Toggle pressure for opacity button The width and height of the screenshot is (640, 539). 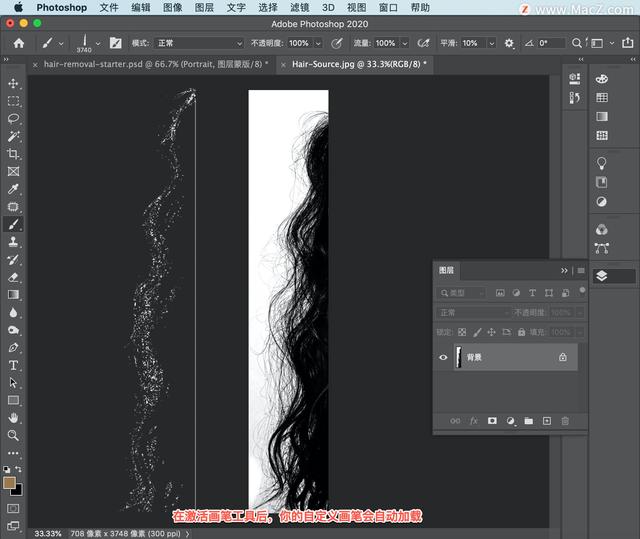pos(336,43)
